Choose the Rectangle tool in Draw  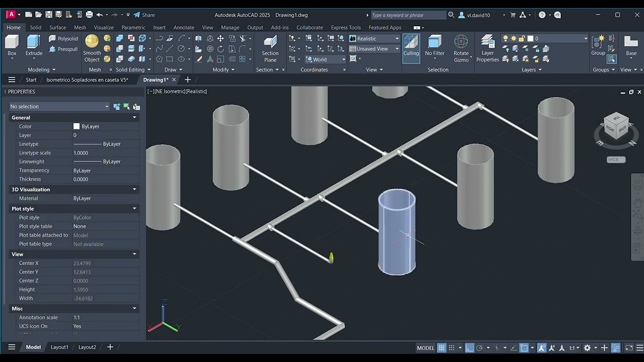point(170,59)
